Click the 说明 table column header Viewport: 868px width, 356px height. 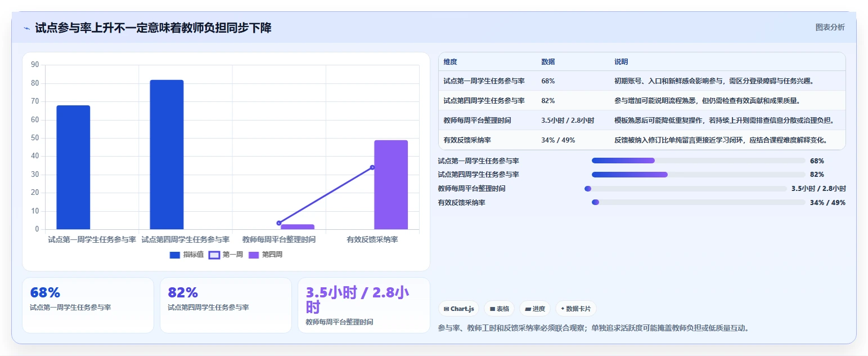tap(621, 62)
